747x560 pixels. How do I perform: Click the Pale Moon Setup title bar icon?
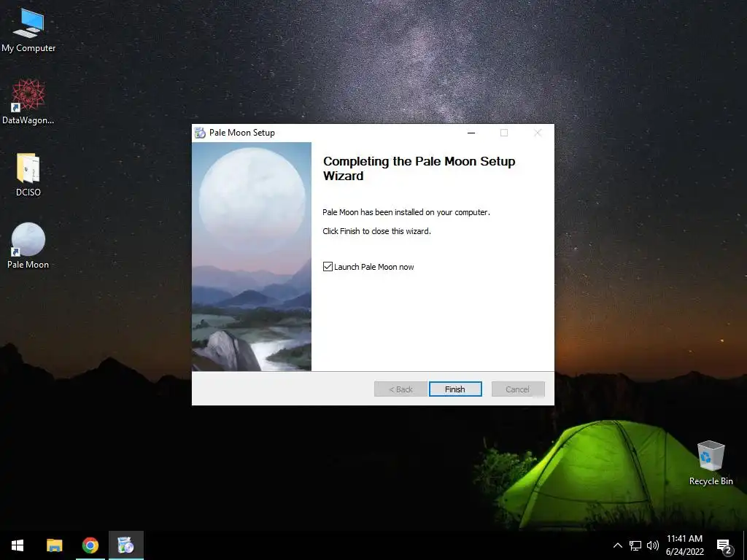[200, 133]
